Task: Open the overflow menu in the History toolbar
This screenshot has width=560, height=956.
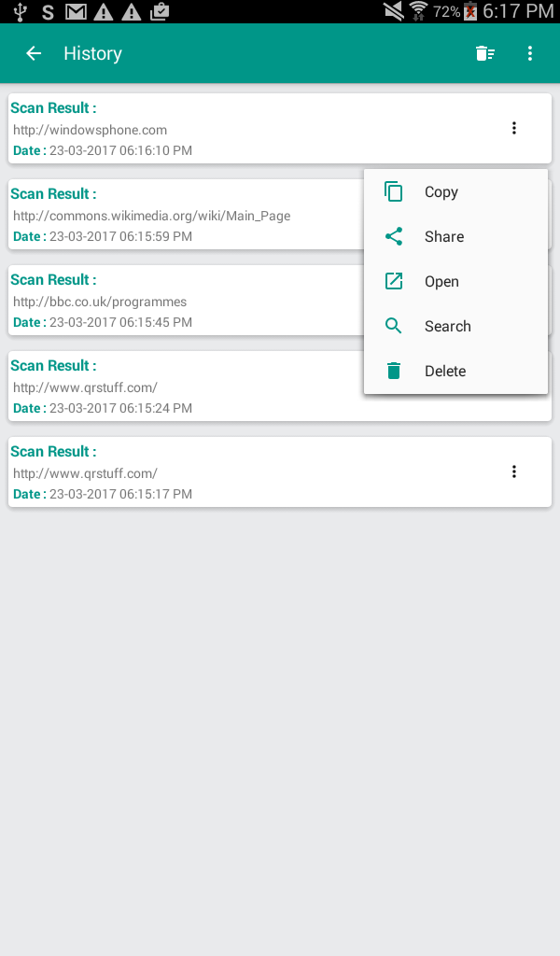Action: click(x=530, y=53)
